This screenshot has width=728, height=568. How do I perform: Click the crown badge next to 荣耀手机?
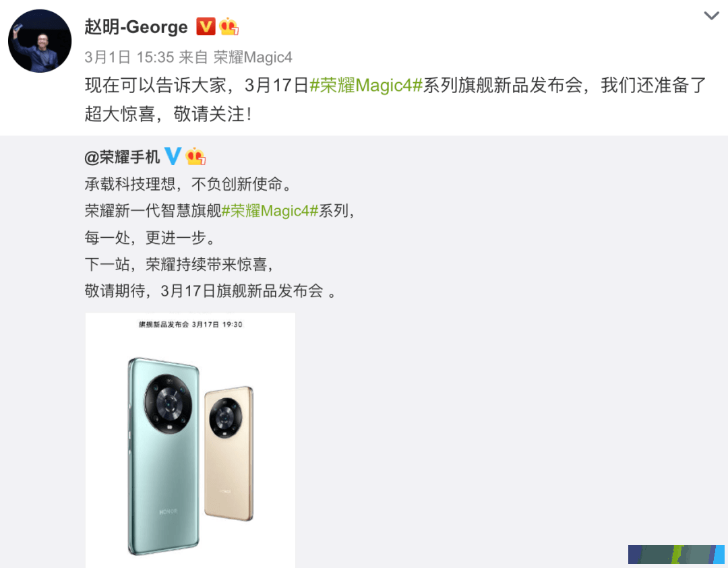[195, 156]
